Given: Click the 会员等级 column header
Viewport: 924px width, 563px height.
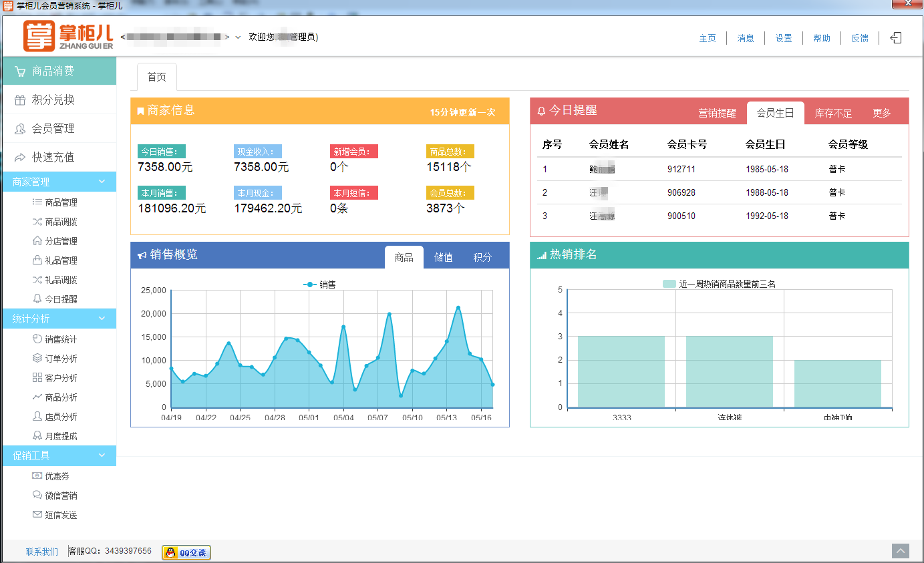Looking at the screenshot, I should (x=848, y=144).
